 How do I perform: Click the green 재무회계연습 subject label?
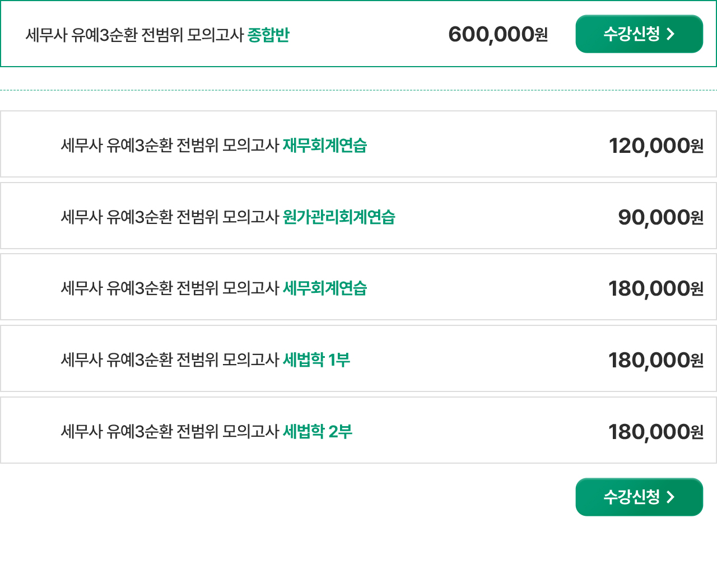[325, 146]
